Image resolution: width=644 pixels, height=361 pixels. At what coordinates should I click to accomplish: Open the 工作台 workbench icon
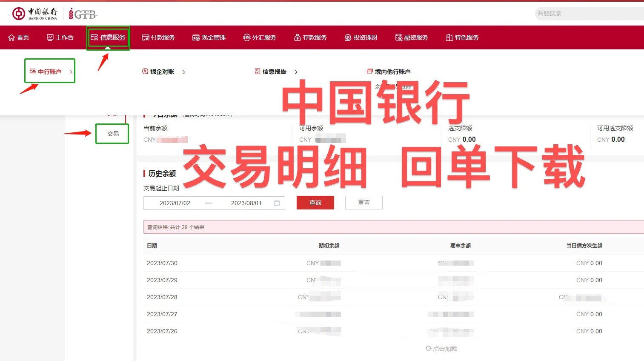click(50, 37)
